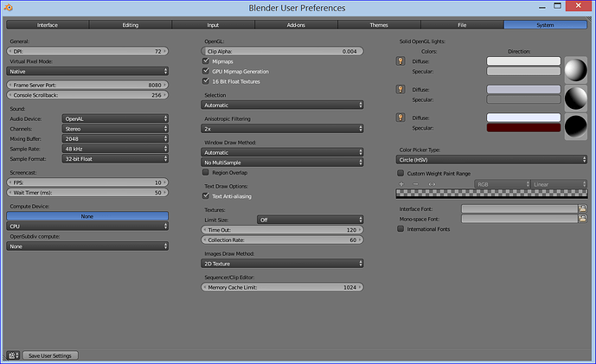
Task: Open No MultiSample dropdown
Action: [282, 163]
